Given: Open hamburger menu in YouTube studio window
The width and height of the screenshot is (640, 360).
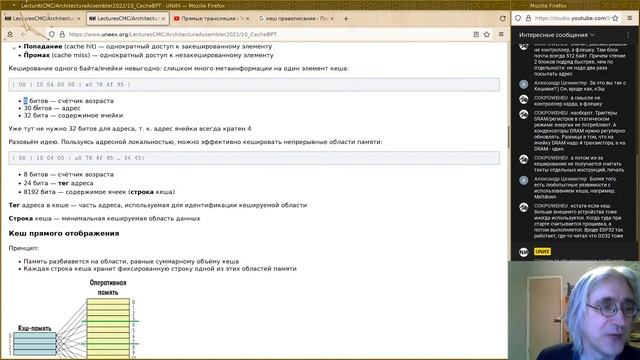Looking at the screenshot, I should (x=630, y=18).
